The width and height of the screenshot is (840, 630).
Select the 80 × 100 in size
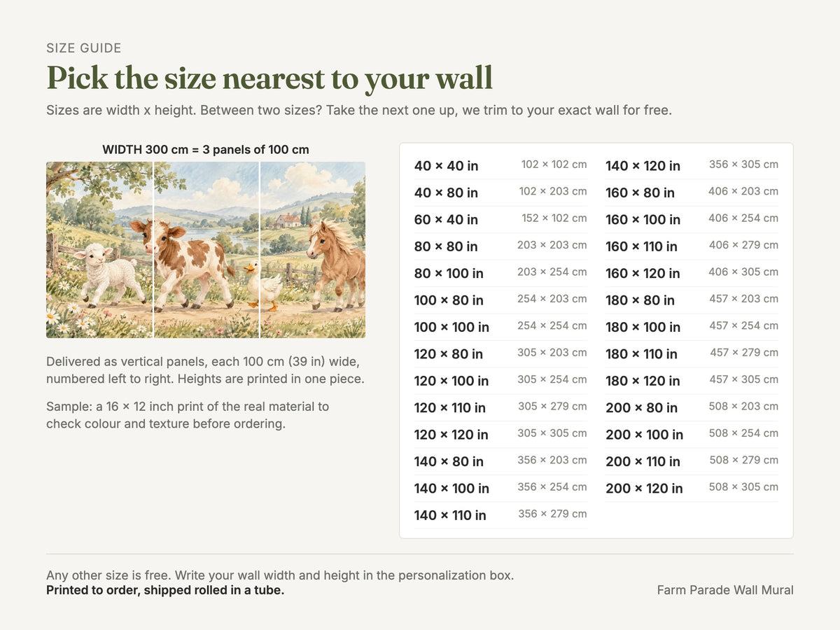pyautogui.click(x=500, y=273)
